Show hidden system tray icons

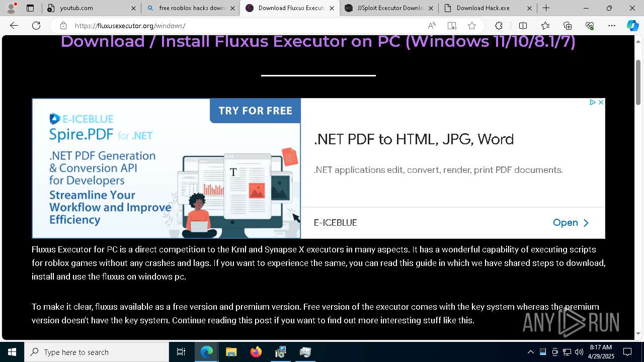tap(530, 352)
